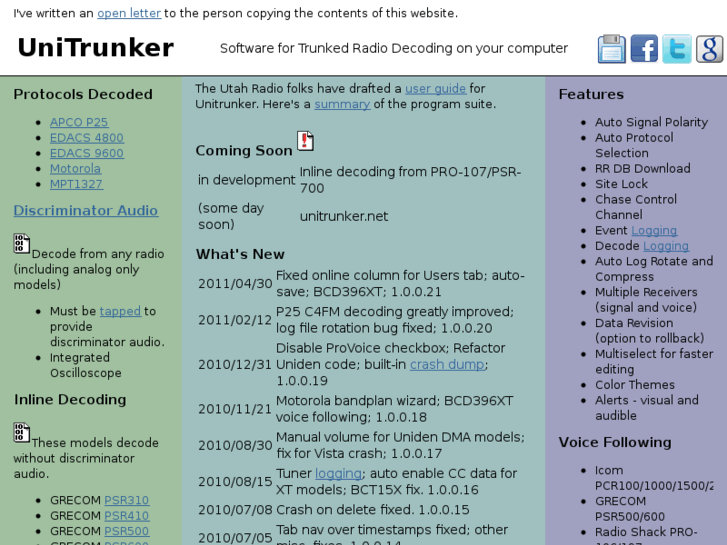Open Decode Logging link in Features
The width and height of the screenshot is (727, 545).
click(666, 245)
